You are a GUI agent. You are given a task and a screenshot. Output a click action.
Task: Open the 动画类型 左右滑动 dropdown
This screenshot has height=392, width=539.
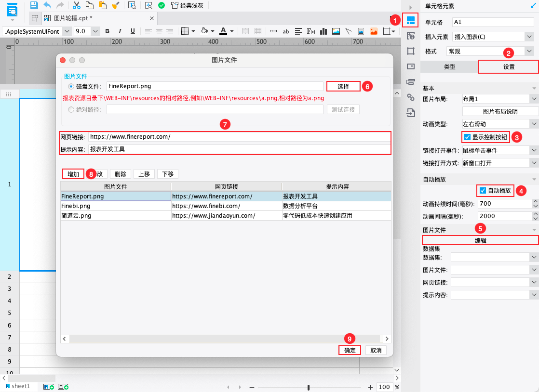pos(534,124)
